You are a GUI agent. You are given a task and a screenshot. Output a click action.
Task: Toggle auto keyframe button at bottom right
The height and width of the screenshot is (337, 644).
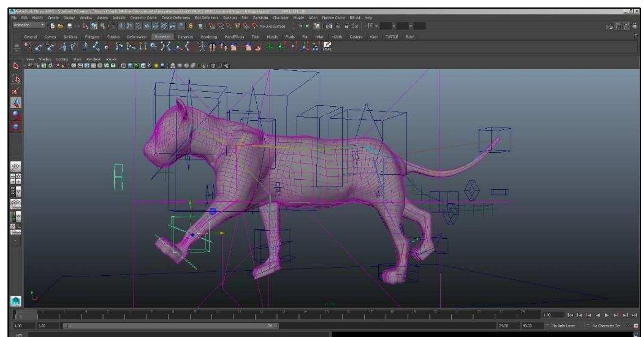pyautogui.click(x=636, y=326)
